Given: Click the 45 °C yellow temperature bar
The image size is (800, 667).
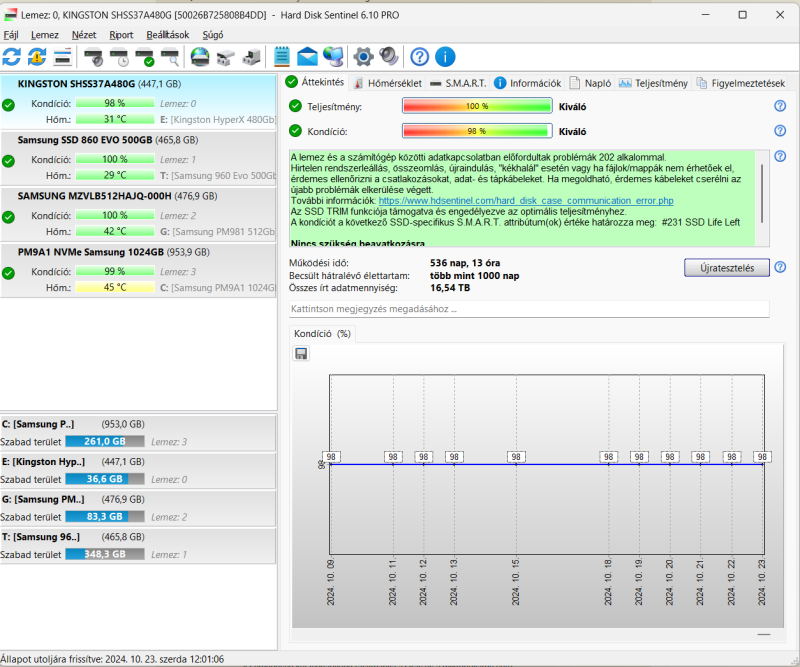Looking at the screenshot, I should (115, 287).
